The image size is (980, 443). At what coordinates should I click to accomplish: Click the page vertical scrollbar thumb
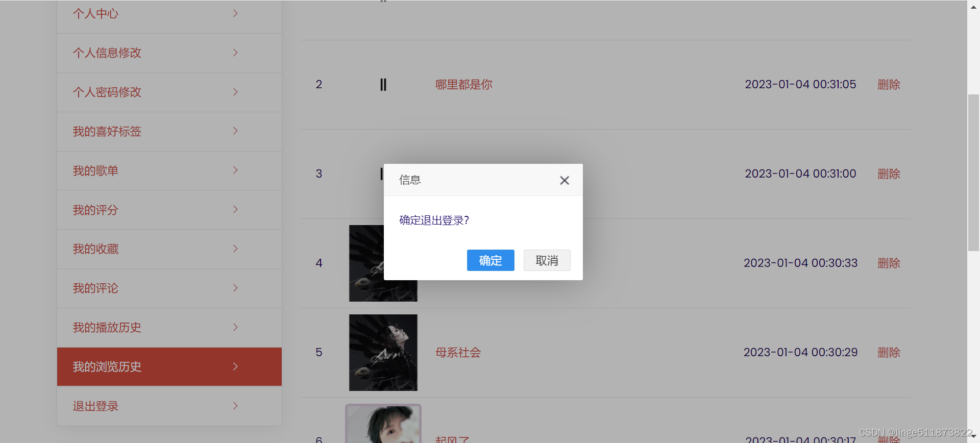tap(973, 173)
